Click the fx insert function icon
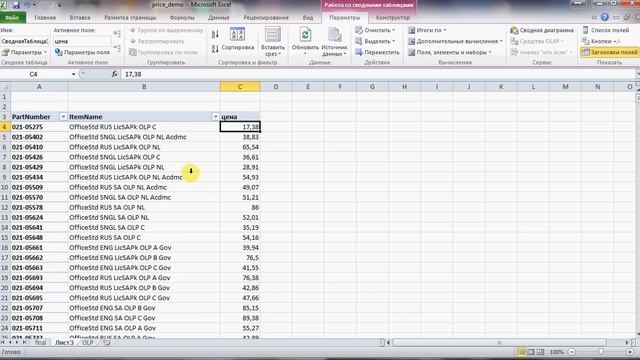The width and height of the screenshot is (640, 360). (x=114, y=74)
